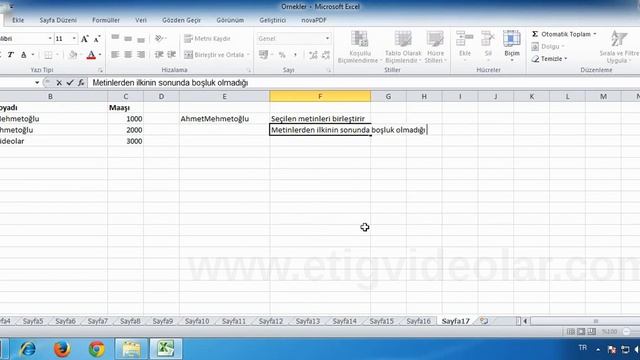The height and width of the screenshot is (360, 640).
Task: Apply underline formatting
Action: (24, 55)
